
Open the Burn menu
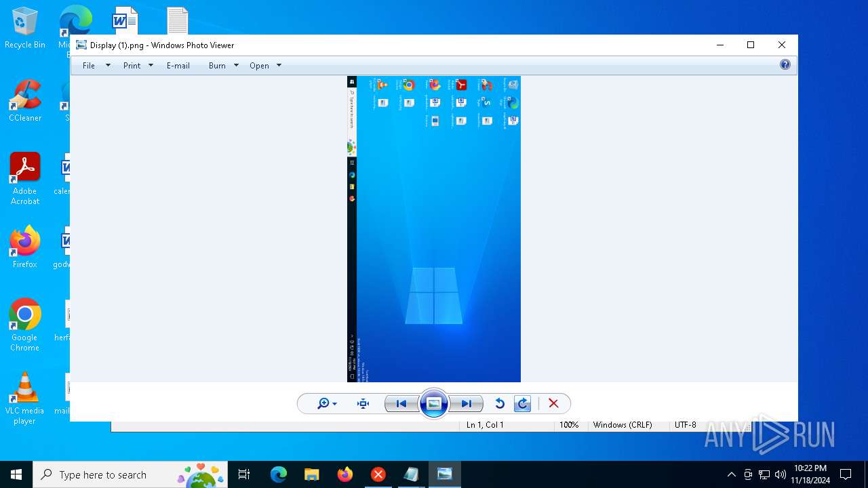[x=217, y=66]
